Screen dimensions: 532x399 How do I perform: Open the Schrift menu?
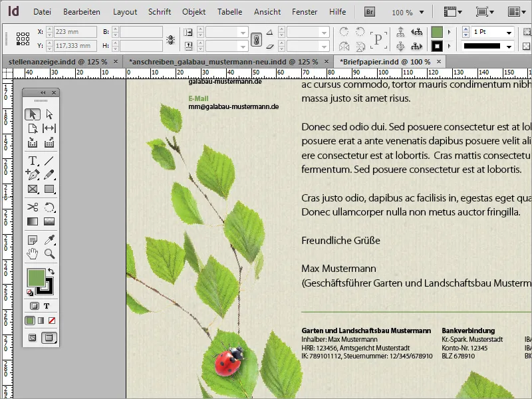160,12
